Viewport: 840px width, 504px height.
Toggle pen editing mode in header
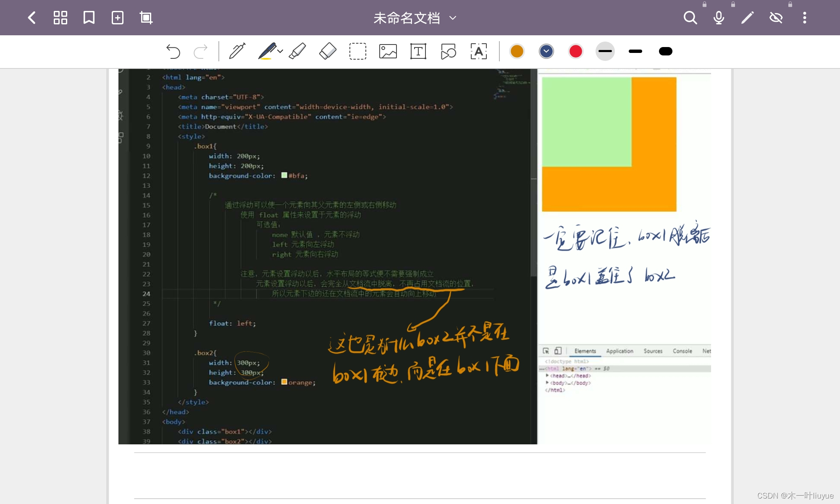pos(747,18)
